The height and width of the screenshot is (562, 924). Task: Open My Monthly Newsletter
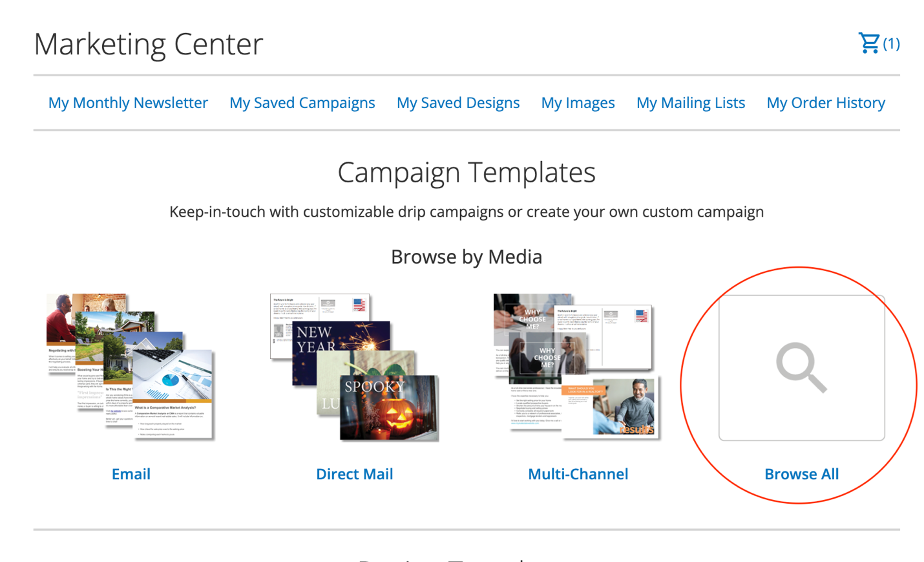pos(128,103)
